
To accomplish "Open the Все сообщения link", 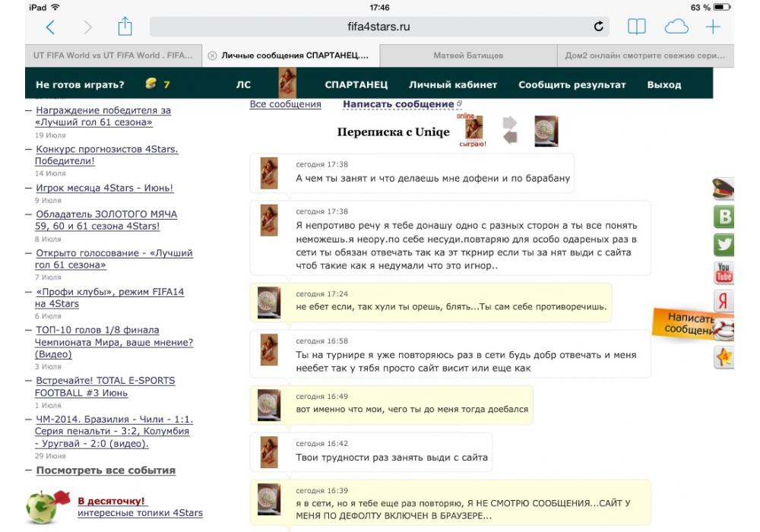I will (x=285, y=104).
